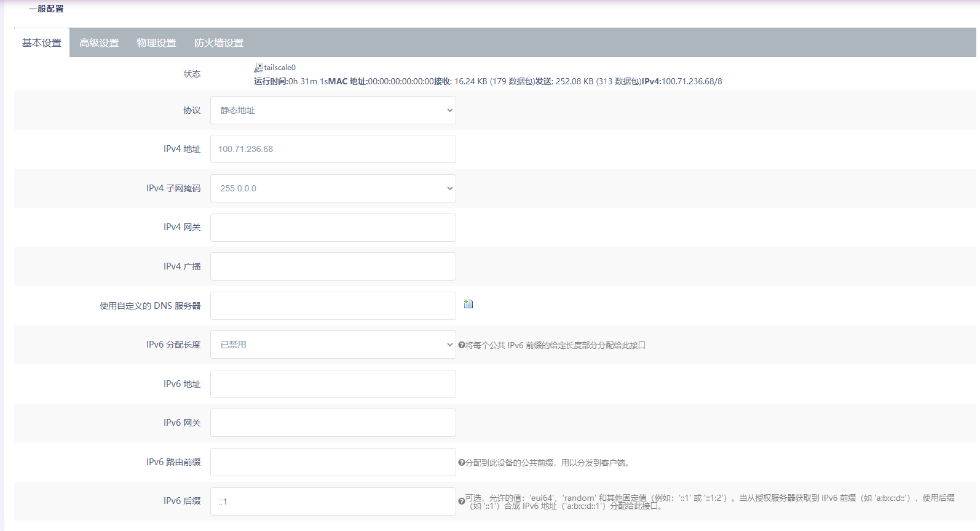This screenshot has width=980, height=531.
Task: Click help icon beside IPv6 分配长度
Action: point(461,345)
